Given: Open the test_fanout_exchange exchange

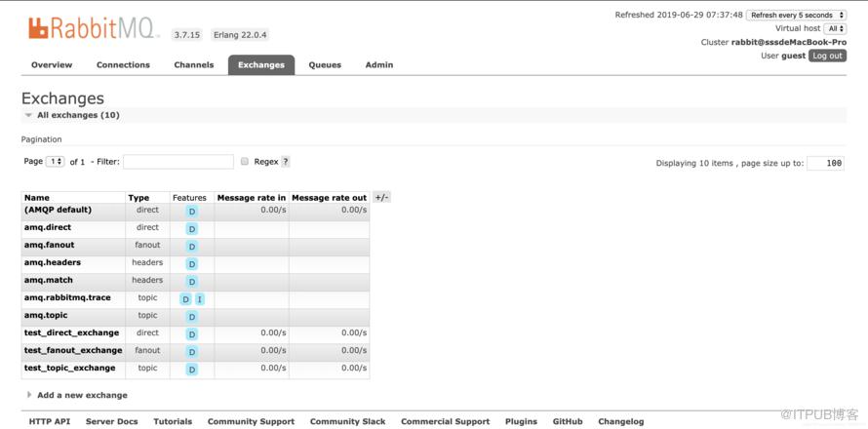Looking at the screenshot, I should [73, 350].
